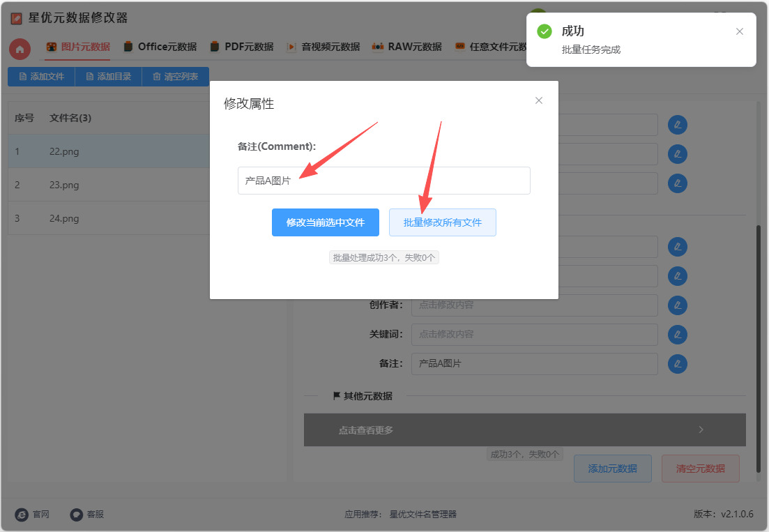
Task: Click the 备注 field showing 产品A图片
Action: click(535, 364)
